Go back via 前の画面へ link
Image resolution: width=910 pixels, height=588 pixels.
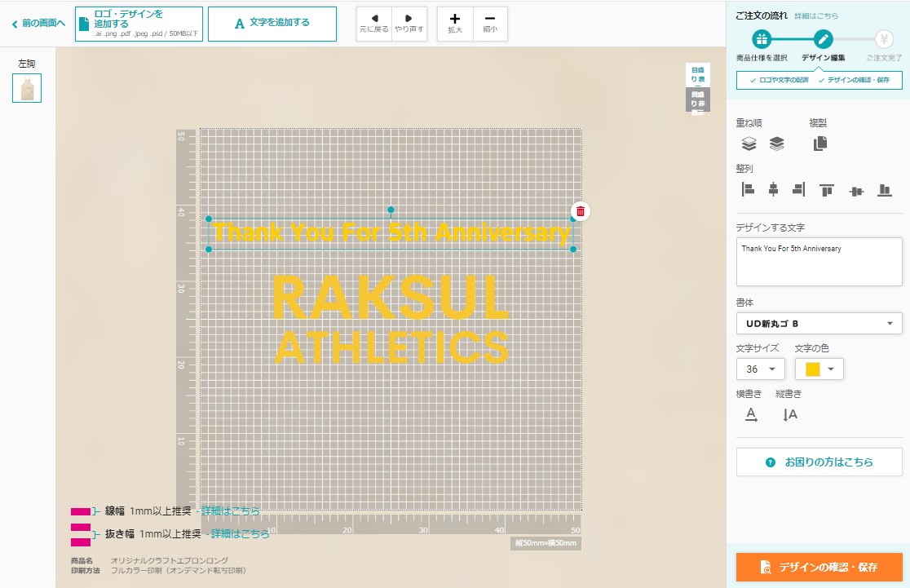pos(38,23)
